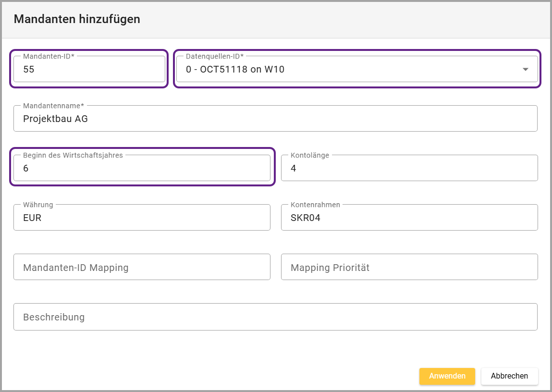Click the 'Kontolänge' floating label

(x=310, y=155)
